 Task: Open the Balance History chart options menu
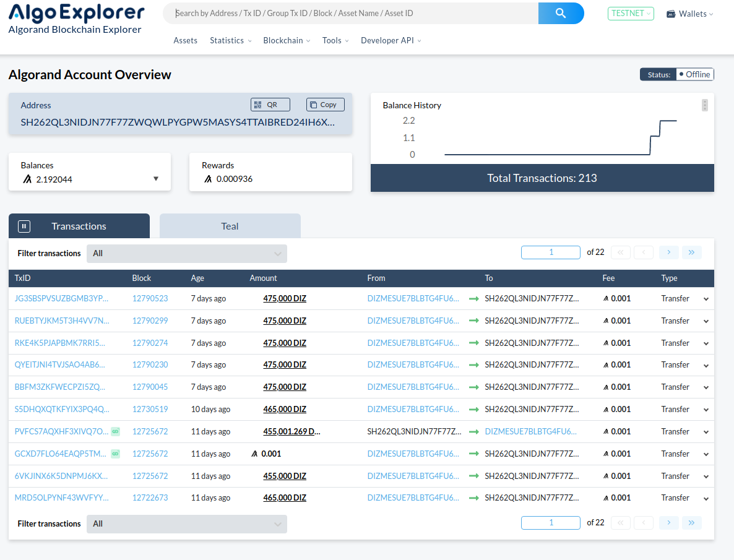[704, 105]
